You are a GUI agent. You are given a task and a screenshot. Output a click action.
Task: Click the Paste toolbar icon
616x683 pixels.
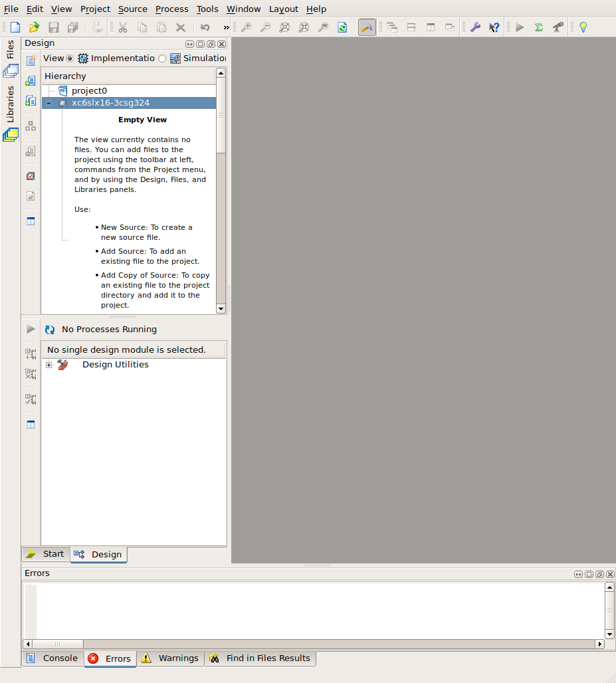[x=161, y=27]
